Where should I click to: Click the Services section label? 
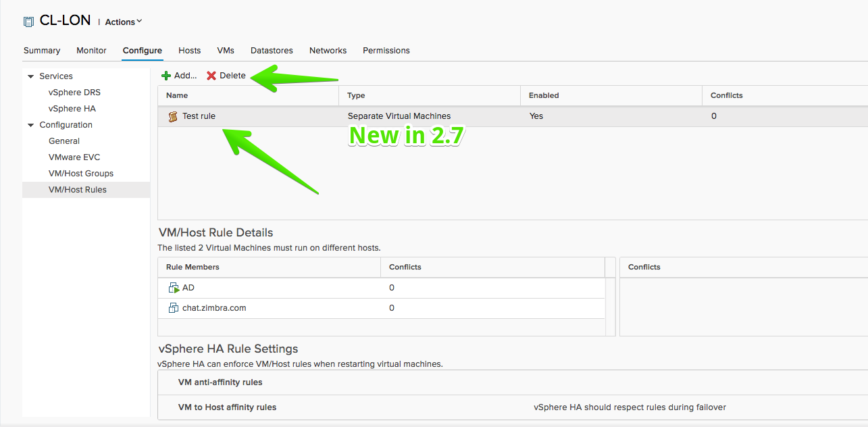click(x=56, y=76)
